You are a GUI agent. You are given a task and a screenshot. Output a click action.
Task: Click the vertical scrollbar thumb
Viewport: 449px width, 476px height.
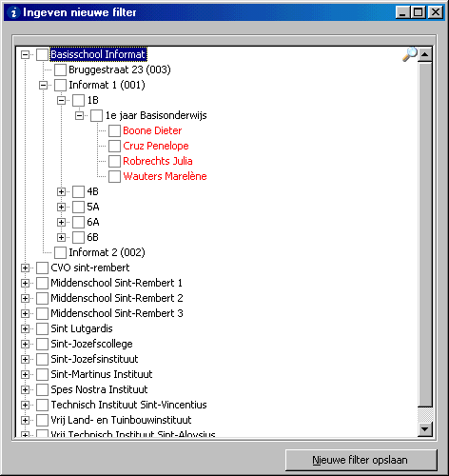pos(425,235)
